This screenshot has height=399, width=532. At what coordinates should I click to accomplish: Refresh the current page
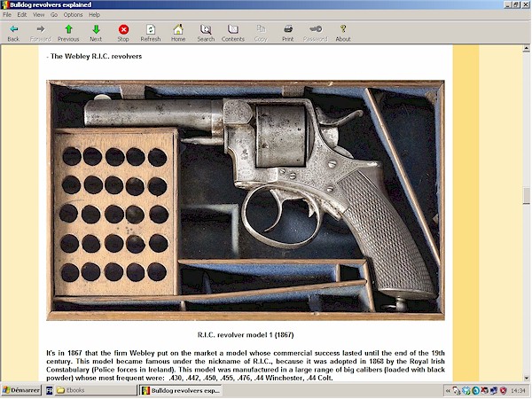(x=151, y=34)
